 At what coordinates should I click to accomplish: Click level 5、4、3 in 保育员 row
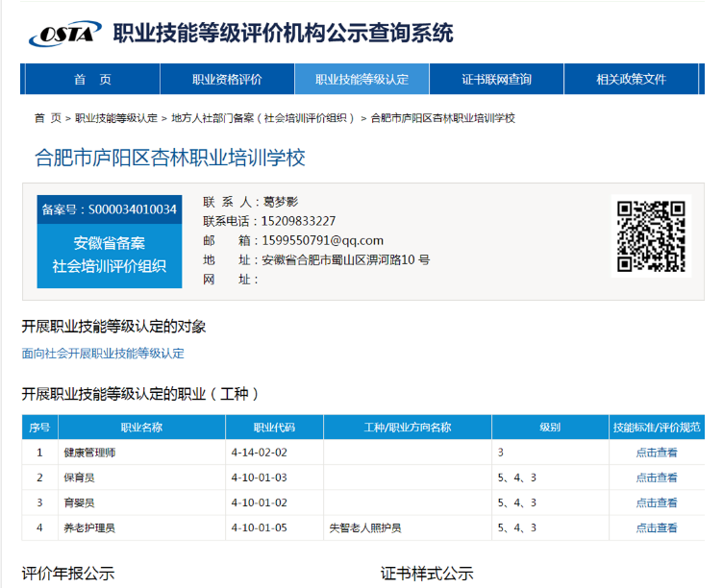(x=517, y=478)
